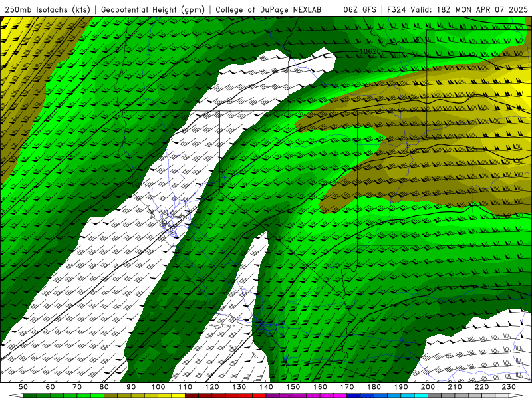Image resolution: width=532 pixels, height=399 pixels.
Task: Click the 170 label on the color scale
Action: coord(347,387)
